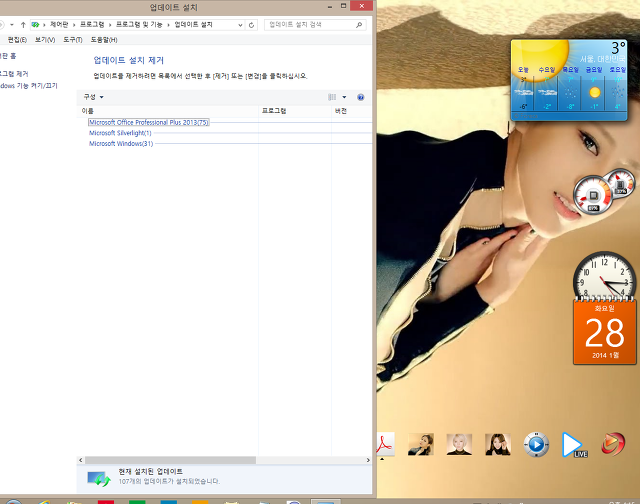Click the scroll right arrow of the list
The height and width of the screenshot is (504, 640).
coord(368,460)
